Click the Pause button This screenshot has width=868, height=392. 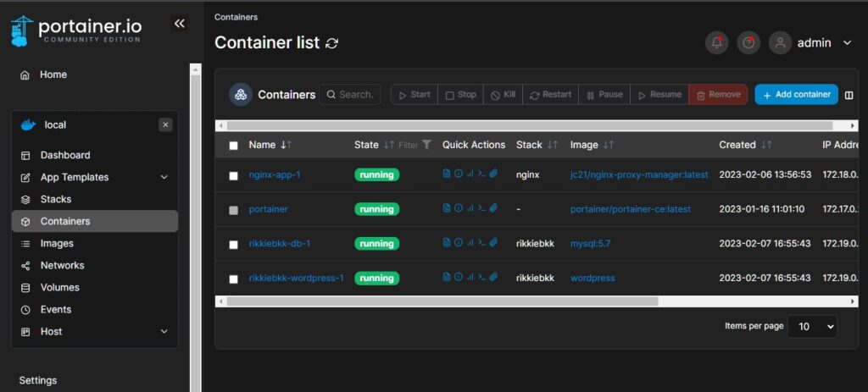pyautogui.click(x=604, y=95)
